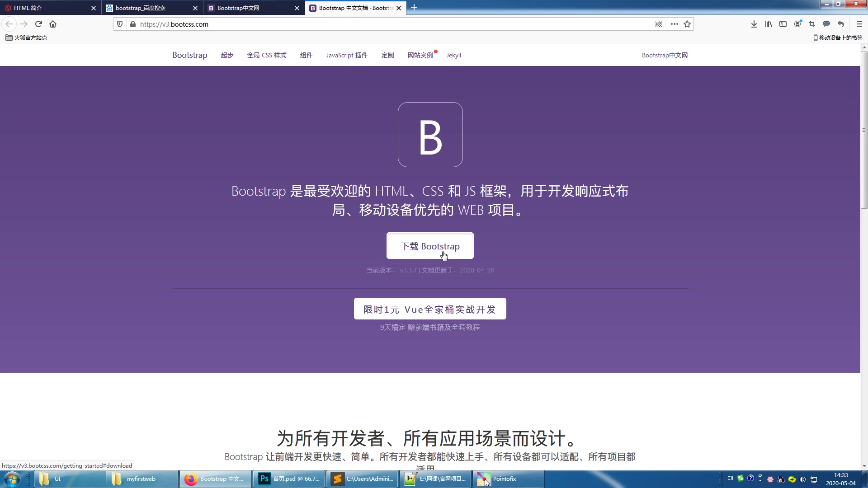868x488 pixels.
Task: Open the page actions three-dot menu
Action: click(675, 24)
